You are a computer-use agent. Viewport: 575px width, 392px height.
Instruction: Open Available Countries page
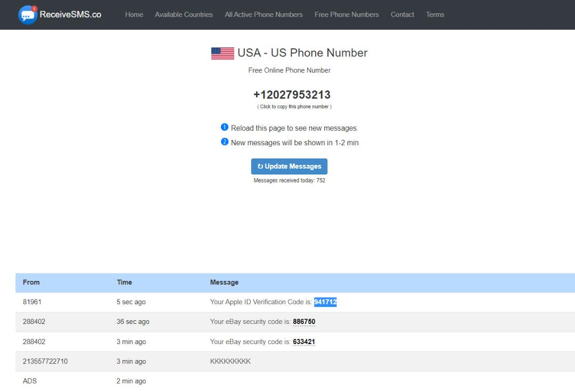(184, 15)
